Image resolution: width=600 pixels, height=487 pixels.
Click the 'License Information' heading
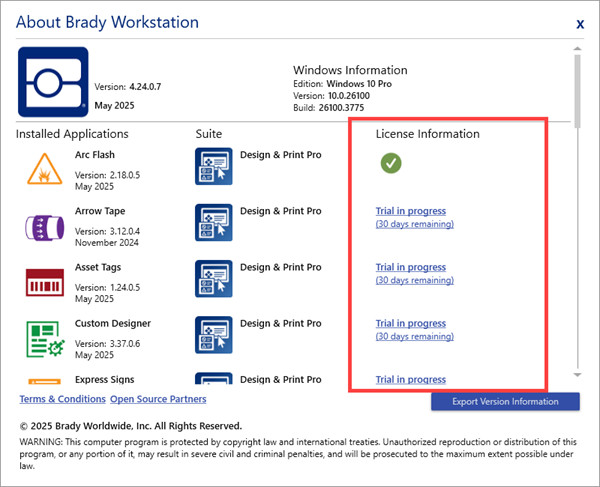point(427,134)
